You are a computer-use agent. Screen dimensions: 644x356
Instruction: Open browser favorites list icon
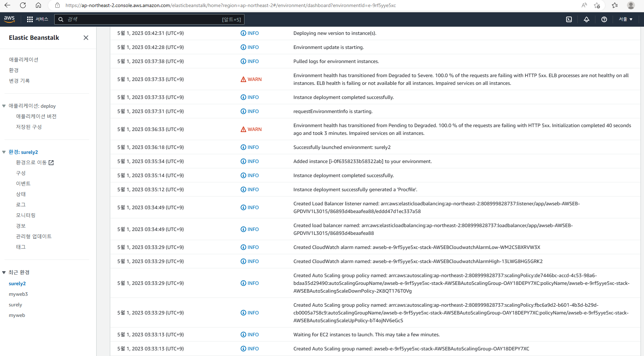click(615, 5)
